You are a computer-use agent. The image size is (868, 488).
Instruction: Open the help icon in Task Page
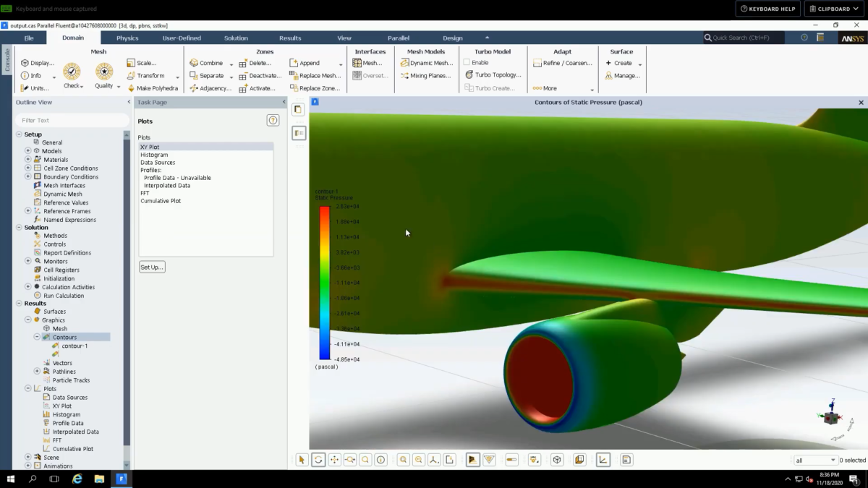(273, 120)
